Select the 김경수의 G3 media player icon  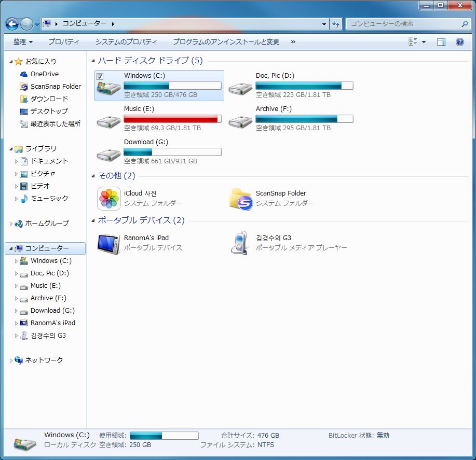coord(240,243)
